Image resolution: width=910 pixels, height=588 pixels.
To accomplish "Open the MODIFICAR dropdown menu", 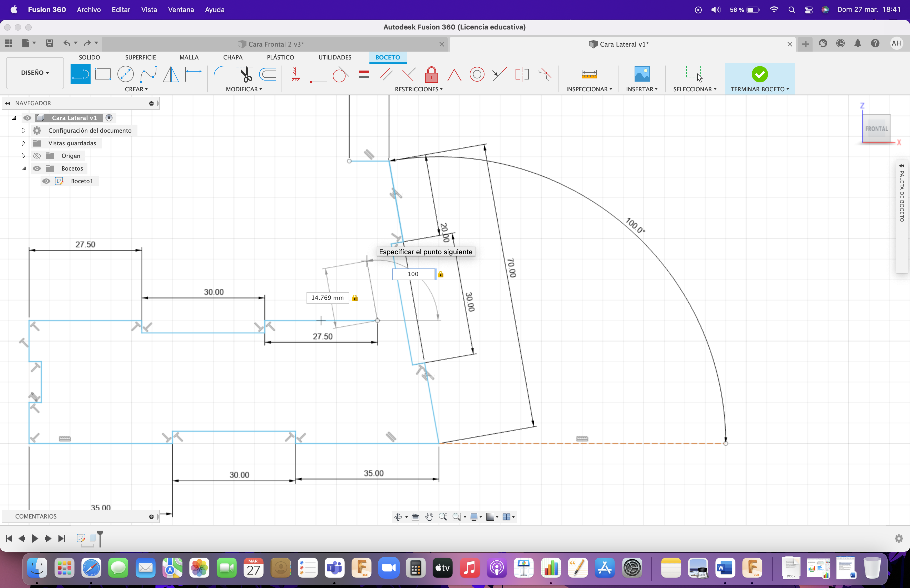I will (244, 89).
